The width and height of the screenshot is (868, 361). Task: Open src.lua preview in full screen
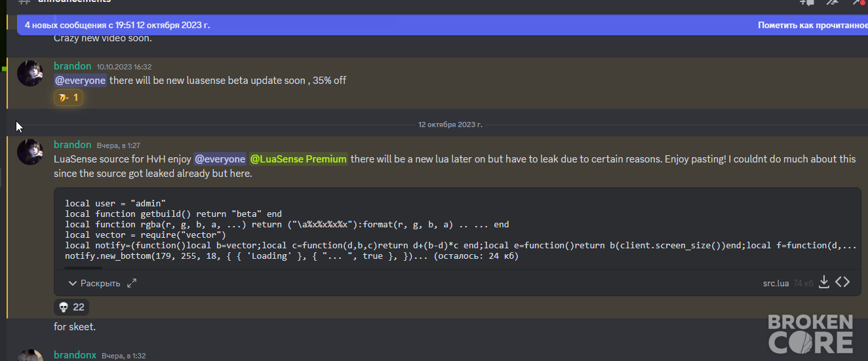132,283
